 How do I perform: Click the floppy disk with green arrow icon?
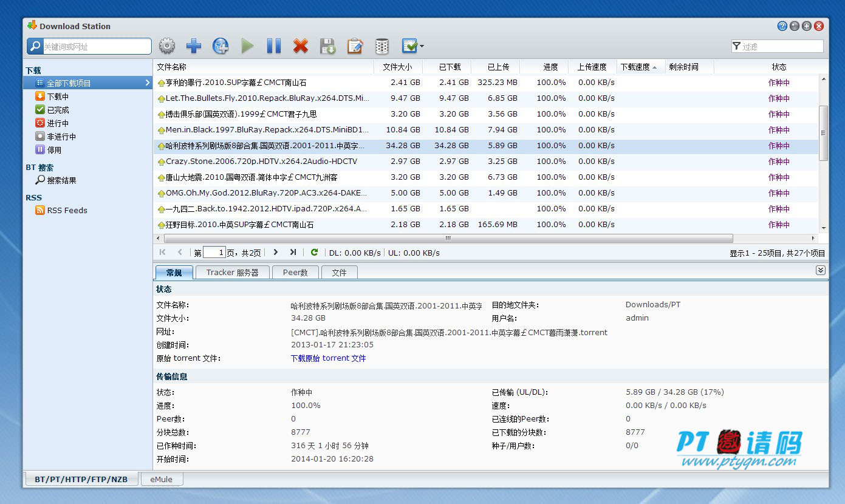point(328,46)
